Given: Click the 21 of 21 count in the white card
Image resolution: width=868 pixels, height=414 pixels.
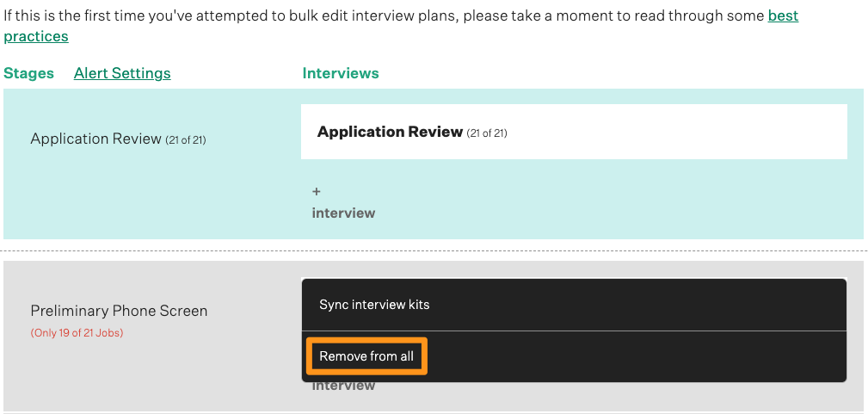Looking at the screenshot, I should pos(487,133).
